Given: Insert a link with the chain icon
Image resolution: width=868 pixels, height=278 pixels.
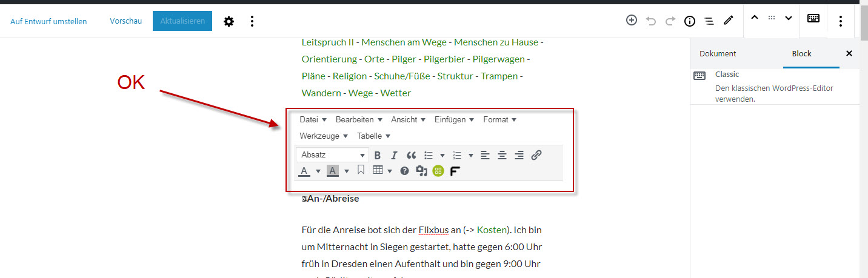Looking at the screenshot, I should [x=536, y=155].
